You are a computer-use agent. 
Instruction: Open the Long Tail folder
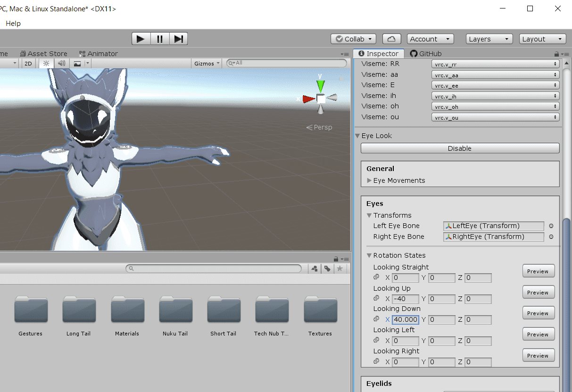(79, 316)
